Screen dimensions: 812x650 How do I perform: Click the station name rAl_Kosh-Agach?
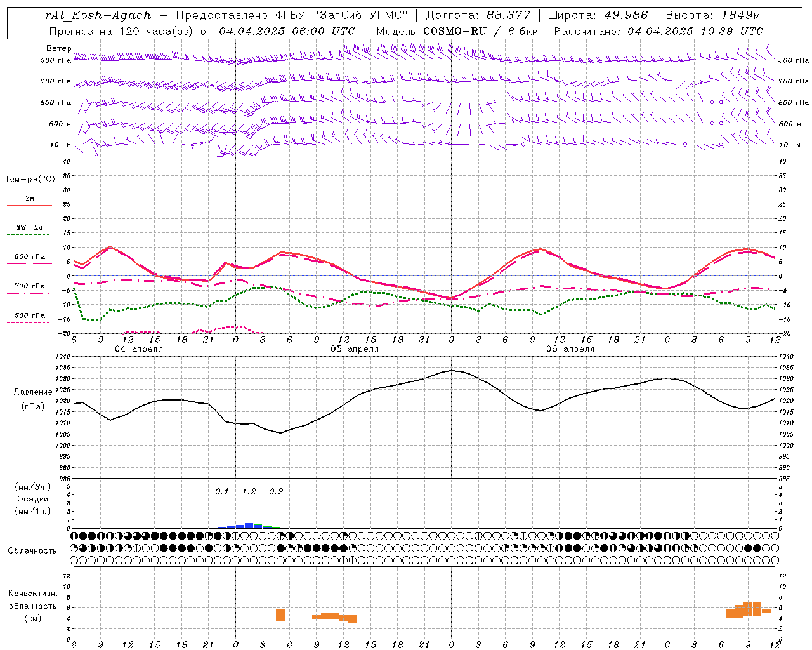98,15
